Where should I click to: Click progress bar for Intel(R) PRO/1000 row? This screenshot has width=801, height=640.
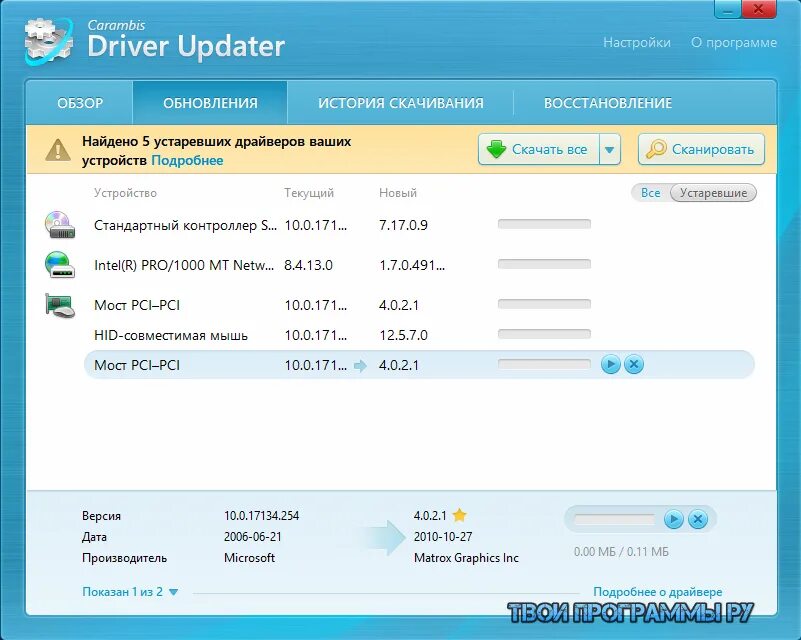tap(544, 264)
